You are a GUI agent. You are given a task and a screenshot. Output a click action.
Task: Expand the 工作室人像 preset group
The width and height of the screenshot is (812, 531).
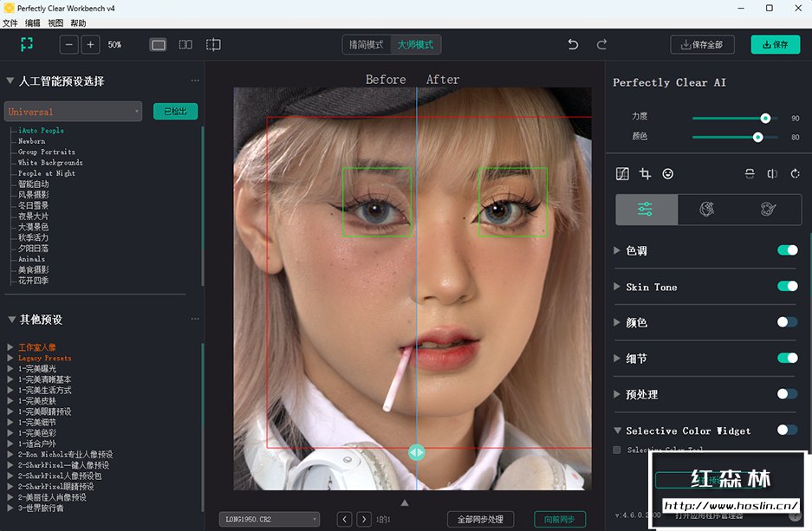10,347
